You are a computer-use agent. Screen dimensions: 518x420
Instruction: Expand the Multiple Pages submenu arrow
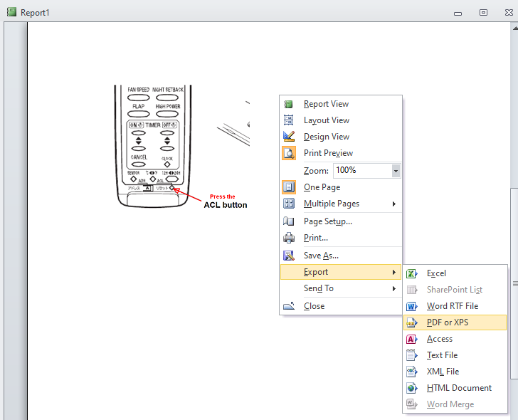(x=393, y=204)
